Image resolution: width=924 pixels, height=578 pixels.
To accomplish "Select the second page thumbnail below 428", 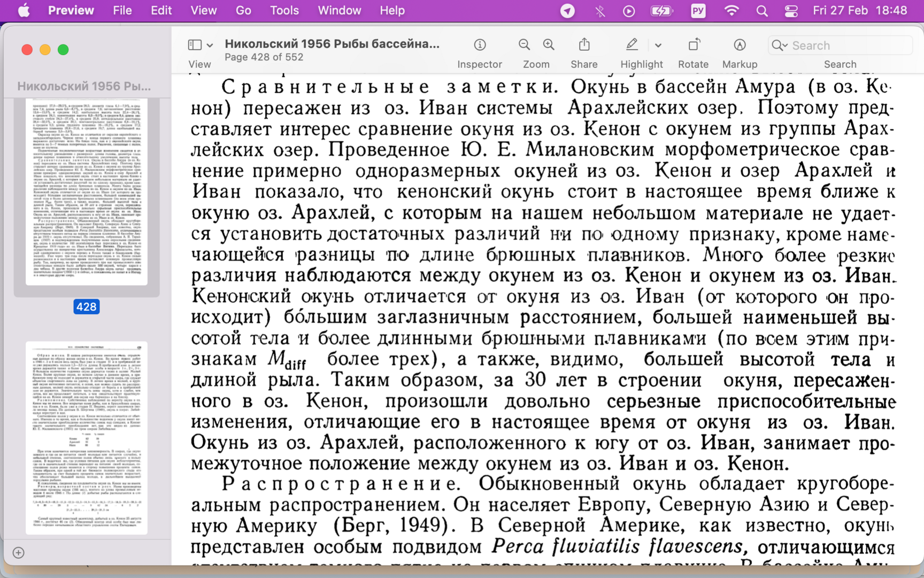I will tap(87, 438).
